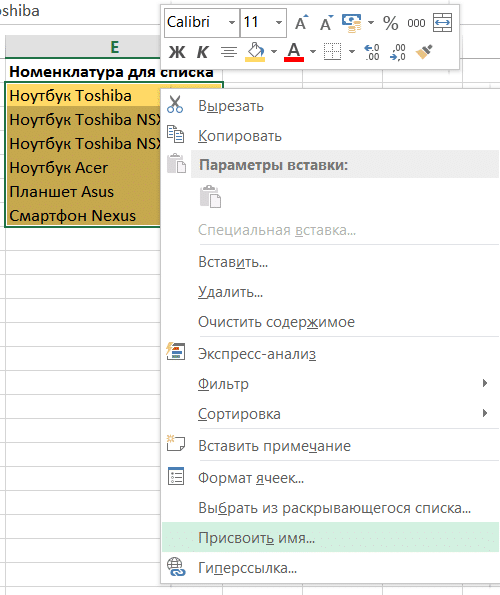Open accounting format dropdown arrow
The image size is (500, 595).
pos(371,23)
